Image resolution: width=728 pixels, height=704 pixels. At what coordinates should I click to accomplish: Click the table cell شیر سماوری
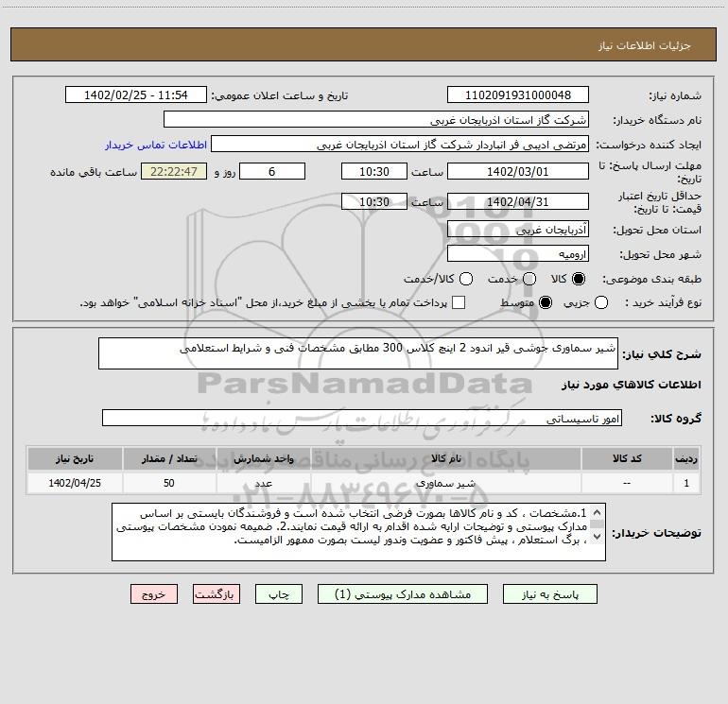point(446,483)
